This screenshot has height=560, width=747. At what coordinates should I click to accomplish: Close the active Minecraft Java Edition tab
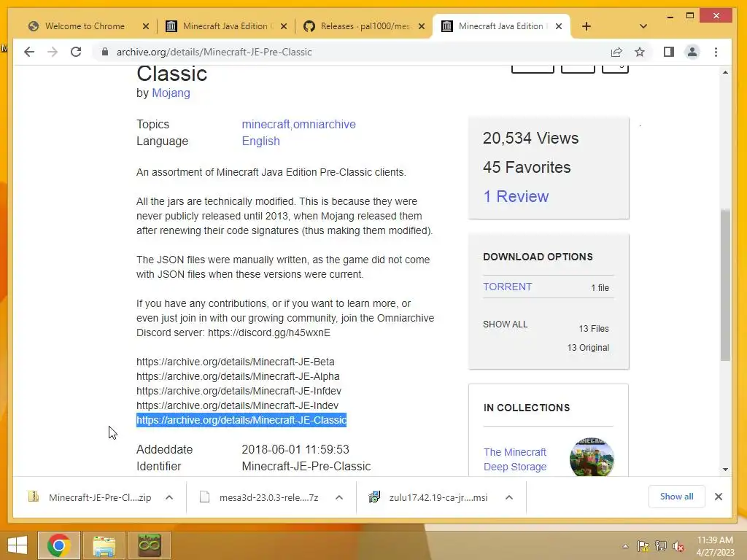point(559,26)
